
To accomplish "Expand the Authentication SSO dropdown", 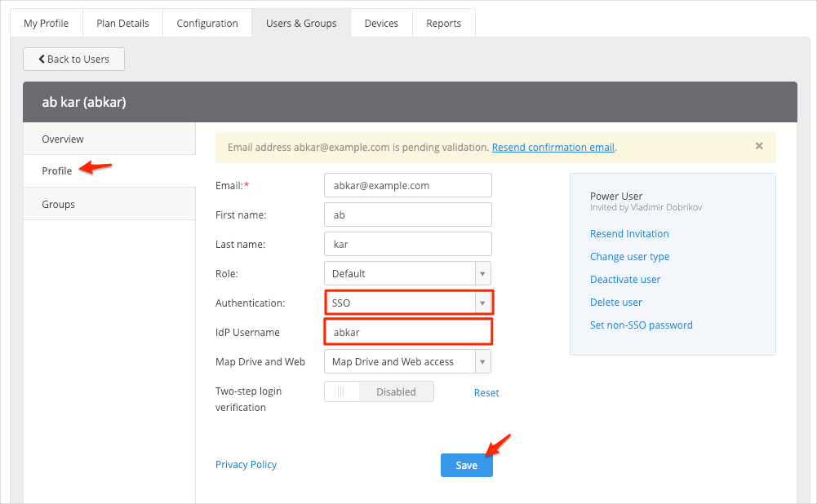I will pos(409,303).
